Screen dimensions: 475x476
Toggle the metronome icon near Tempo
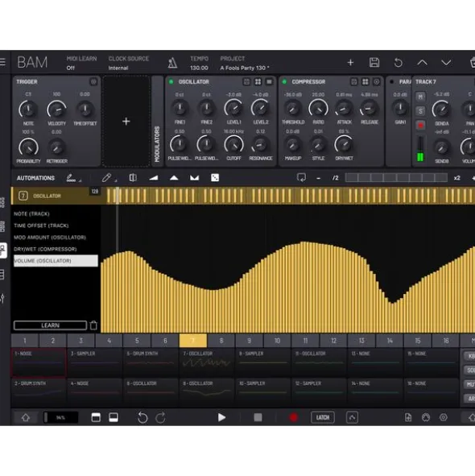(x=172, y=63)
